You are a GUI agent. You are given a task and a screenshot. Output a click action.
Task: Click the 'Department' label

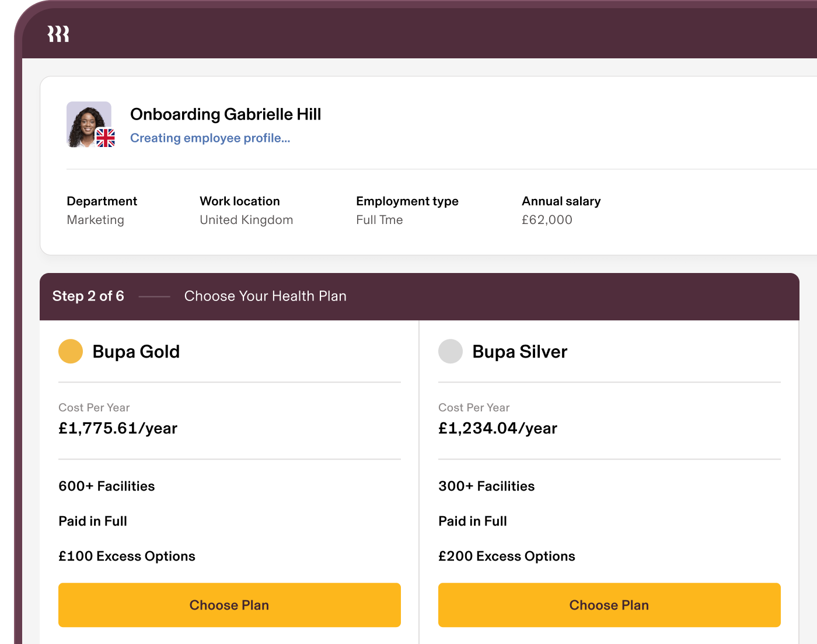(102, 201)
